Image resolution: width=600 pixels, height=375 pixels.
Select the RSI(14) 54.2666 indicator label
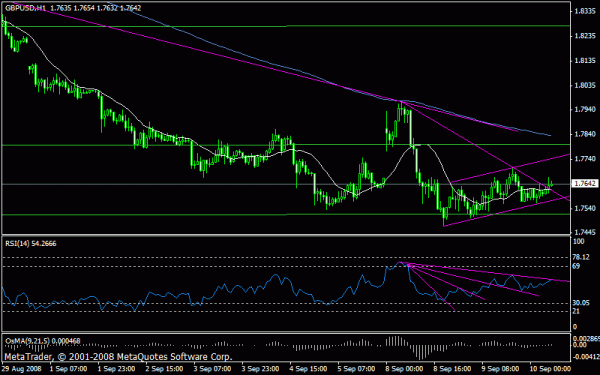(x=30, y=243)
